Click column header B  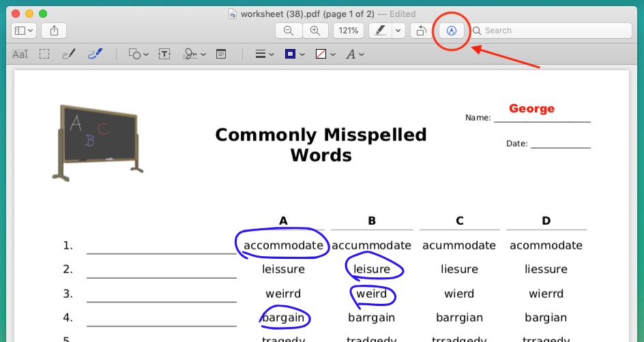[x=372, y=221]
